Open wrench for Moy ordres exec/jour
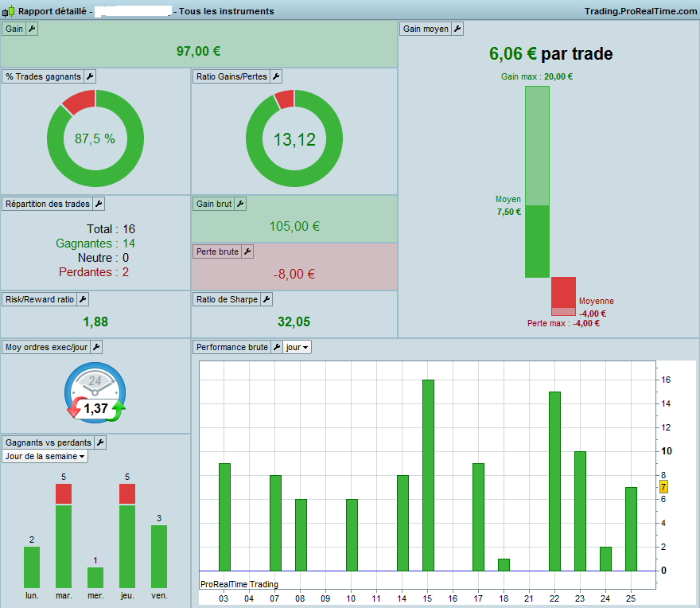700x608 pixels. [96, 347]
